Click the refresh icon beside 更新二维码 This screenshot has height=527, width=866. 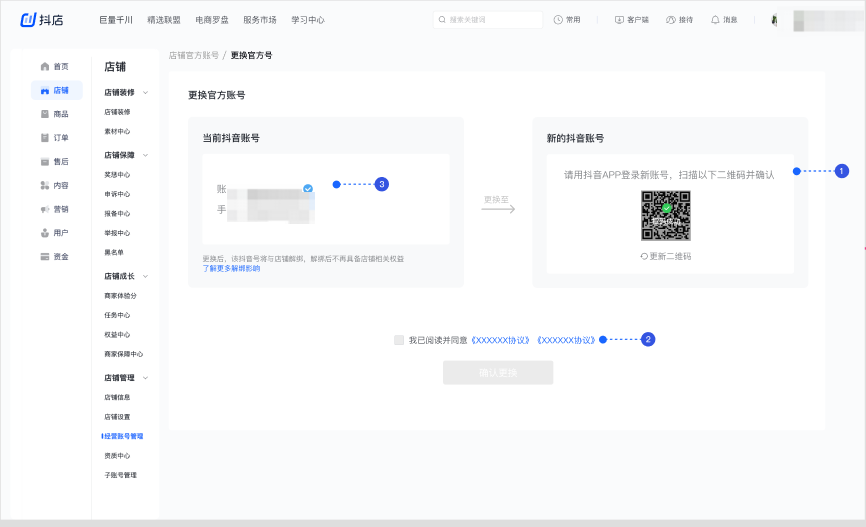645,257
